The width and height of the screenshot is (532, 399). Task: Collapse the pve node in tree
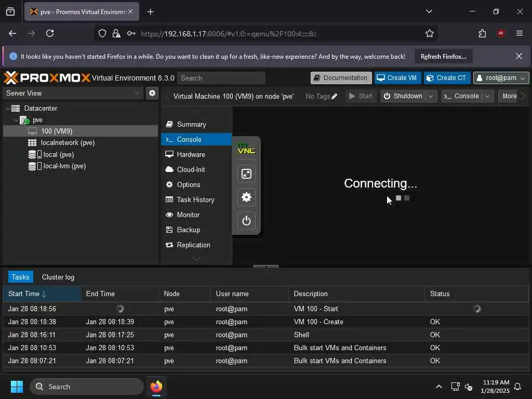point(16,120)
